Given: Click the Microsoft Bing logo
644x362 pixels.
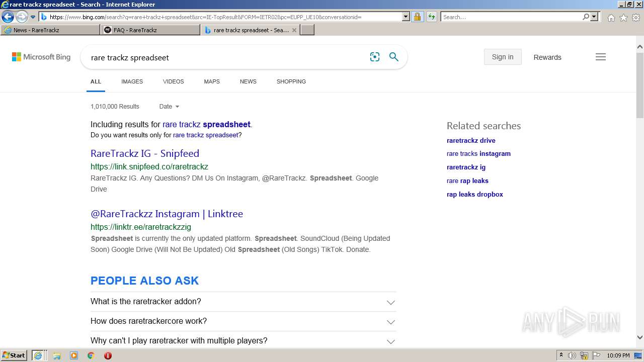Looking at the screenshot, I should (41, 57).
